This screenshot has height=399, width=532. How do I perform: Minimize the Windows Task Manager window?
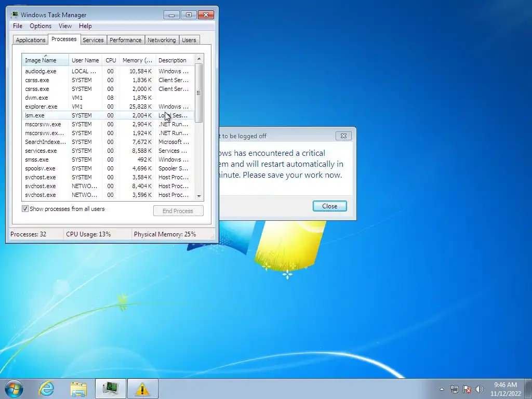pyautogui.click(x=171, y=15)
